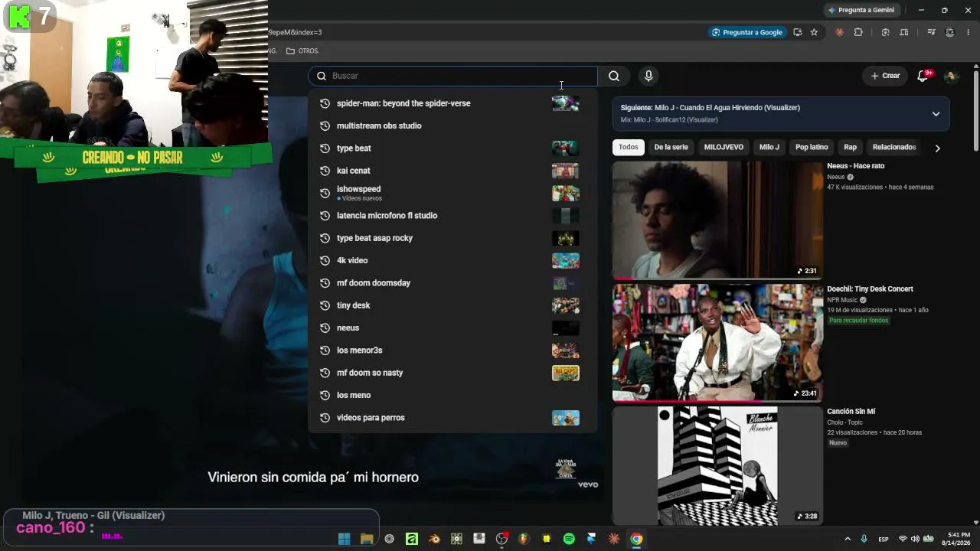Select the 'MILOJVEVO' filter chip
Viewport: 980px width, 551px height.
(x=724, y=147)
